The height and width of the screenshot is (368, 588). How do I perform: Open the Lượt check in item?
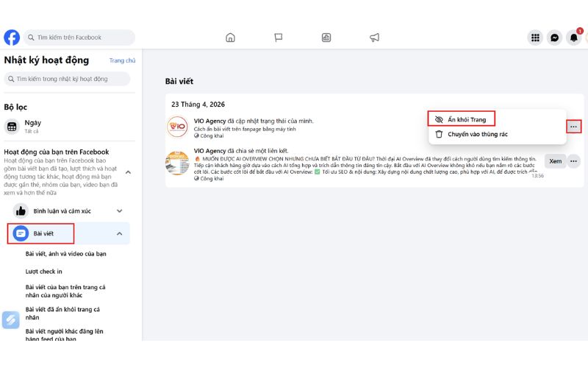click(x=44, y=272)
